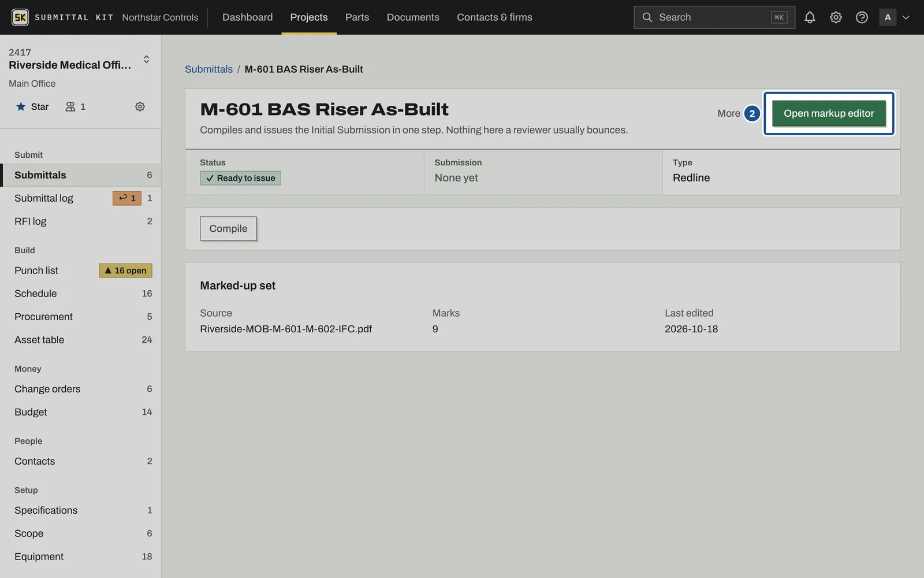Focus the Search input field
Viewport: 924px width, 578px height.
point(714,17)
